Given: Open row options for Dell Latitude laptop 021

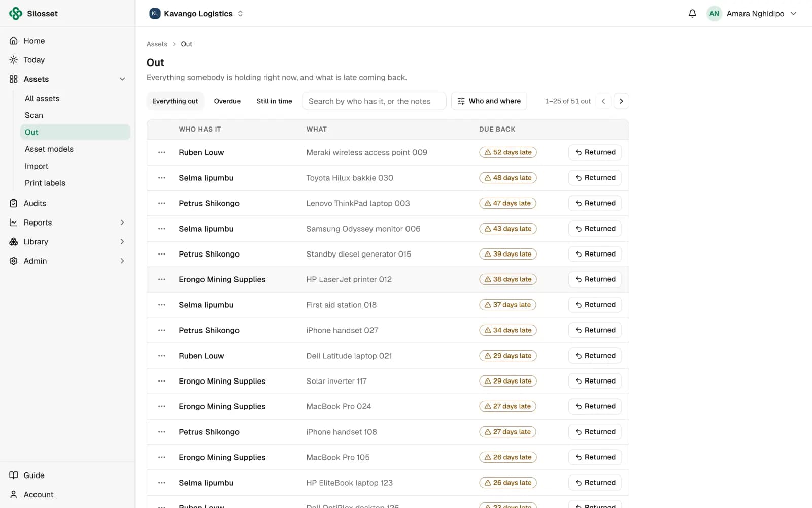Looking at the screenshot, I should click(162, 356).
